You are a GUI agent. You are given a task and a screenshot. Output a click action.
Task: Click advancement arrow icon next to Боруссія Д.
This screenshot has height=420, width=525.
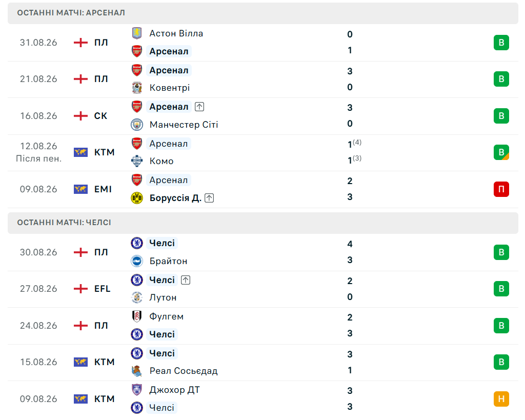pos(209,198)
